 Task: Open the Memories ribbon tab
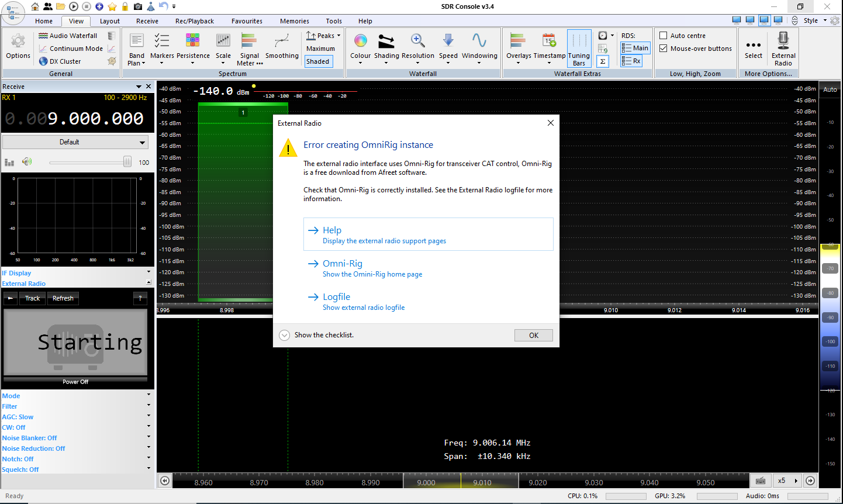294,21
